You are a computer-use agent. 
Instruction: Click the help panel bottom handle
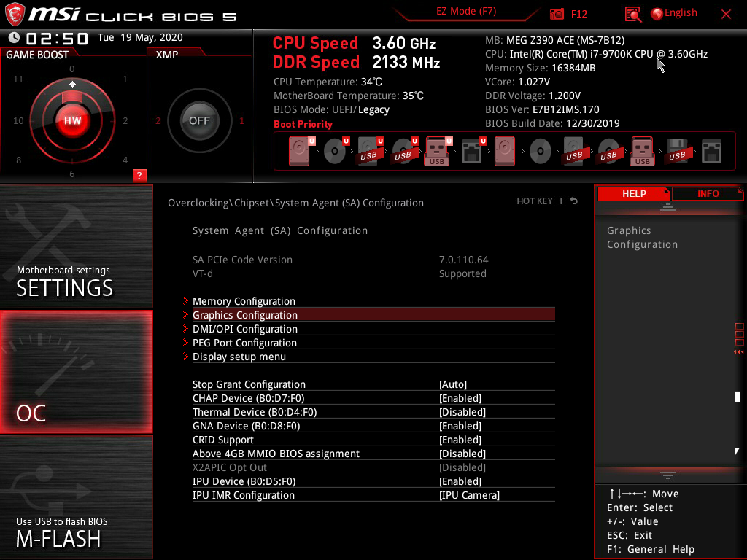point(668,475)
